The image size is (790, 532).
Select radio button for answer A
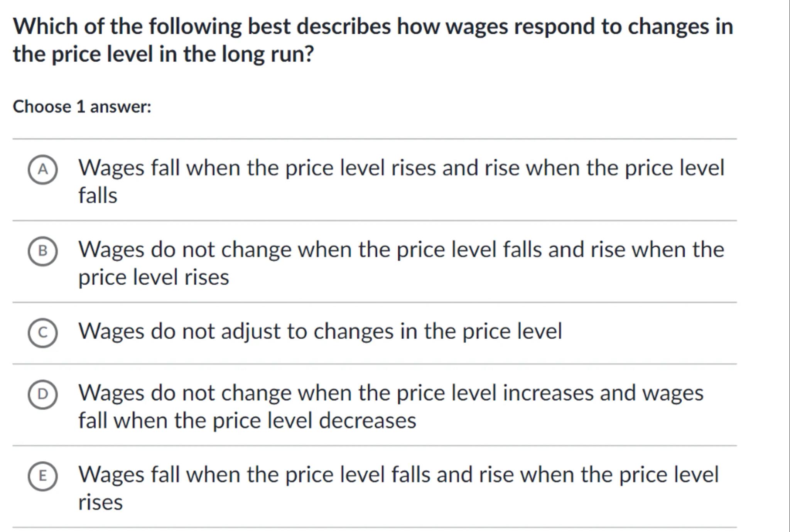(43, 170)
